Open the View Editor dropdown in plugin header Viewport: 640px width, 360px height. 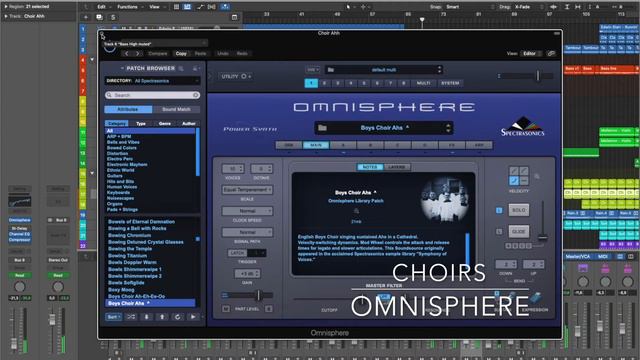[531, 53]
